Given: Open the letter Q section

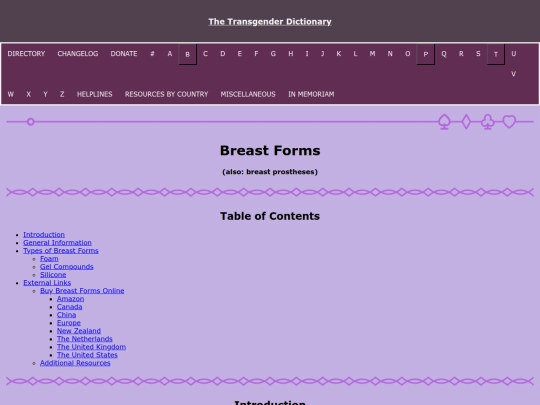Looking at the screenshot, I should coord(444,54).
